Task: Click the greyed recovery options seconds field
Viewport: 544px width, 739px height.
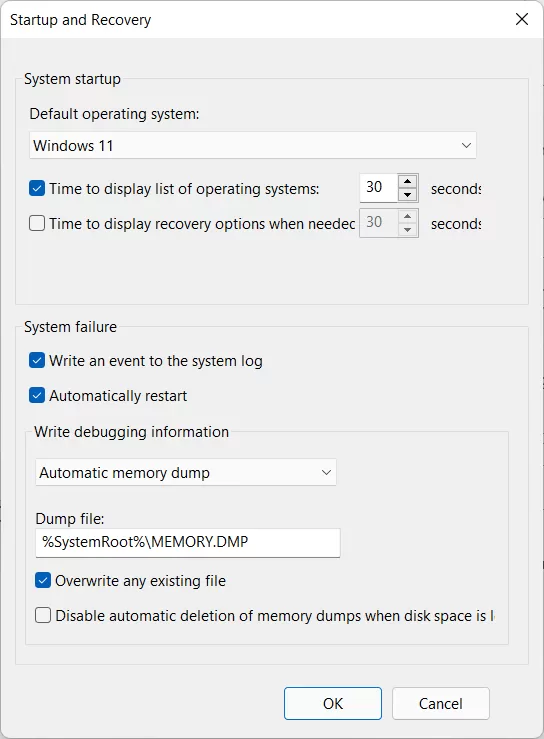Action: tap(379, 223)
